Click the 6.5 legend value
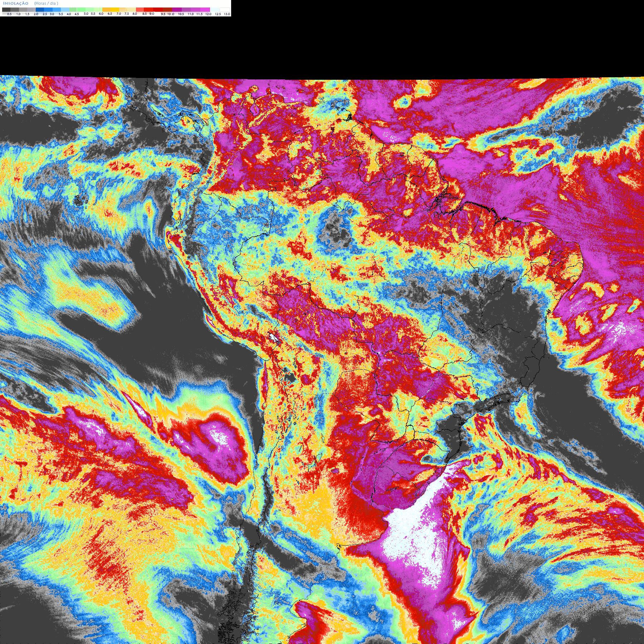Screen dimensions: 644x644 [x=110, y=14]
